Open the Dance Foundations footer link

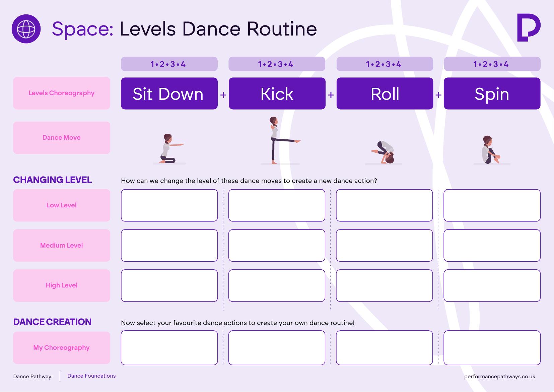click(91, 376)
